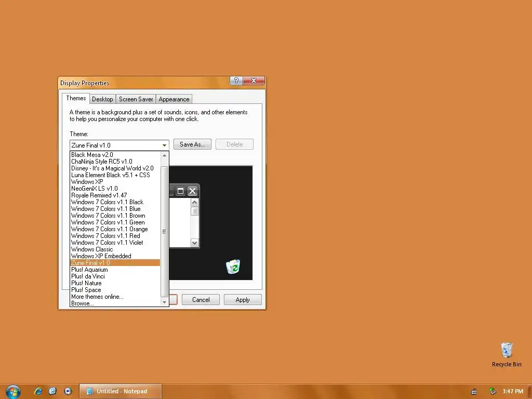Click the theme sample preview area

(x=211, y=223)
